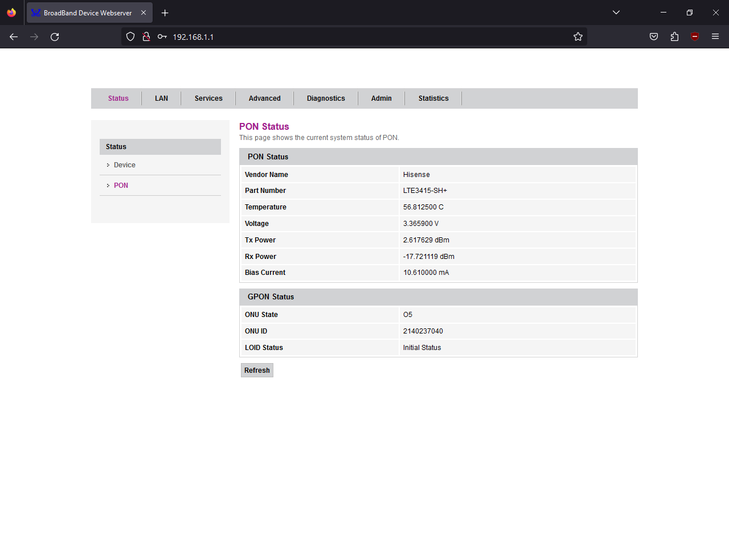
Task: Click the Bias Current value 10.610000 mA
Action: point(426,273)
